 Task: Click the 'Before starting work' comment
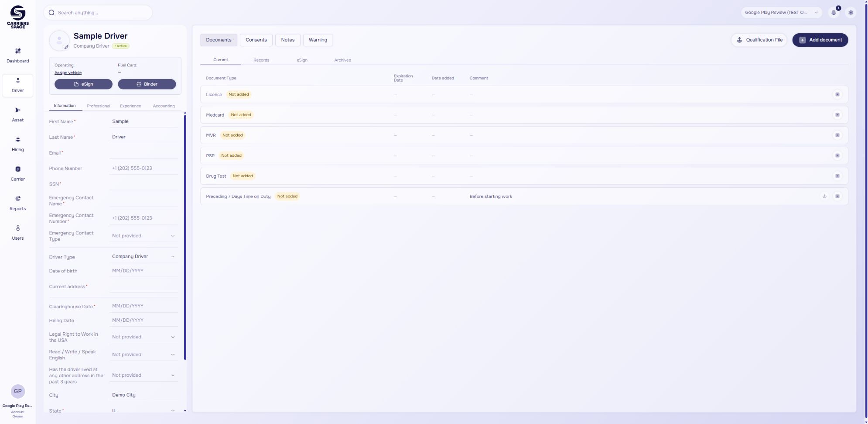[491, 196]
